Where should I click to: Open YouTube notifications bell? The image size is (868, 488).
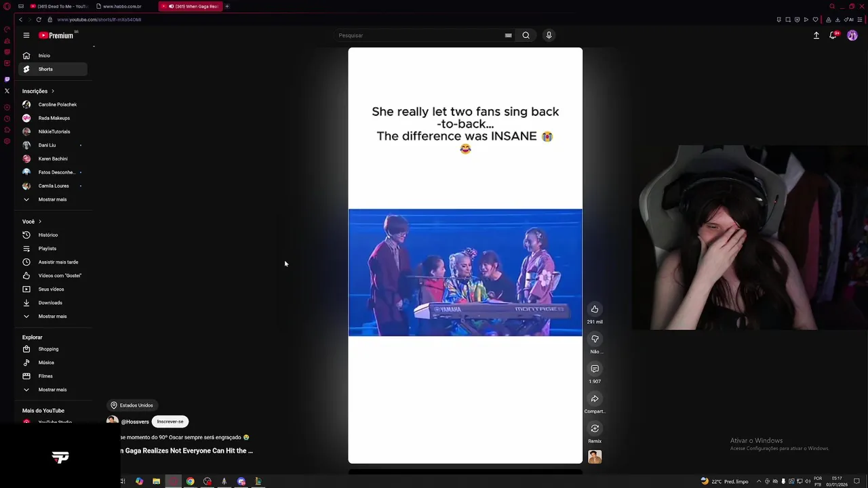pos(833,35)
